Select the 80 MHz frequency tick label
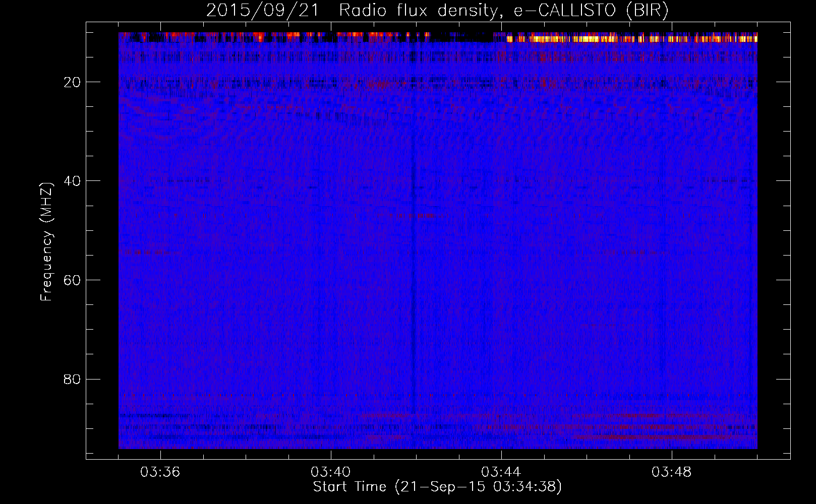 (x=73, y=379)
